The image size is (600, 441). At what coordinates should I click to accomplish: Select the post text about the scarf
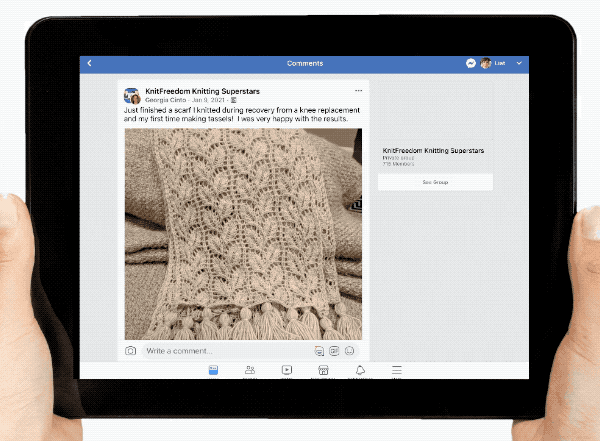(242, 114)
